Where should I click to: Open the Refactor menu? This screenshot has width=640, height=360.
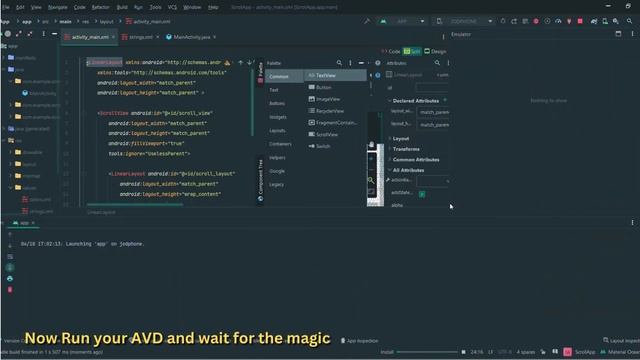[x=100, y=7]
